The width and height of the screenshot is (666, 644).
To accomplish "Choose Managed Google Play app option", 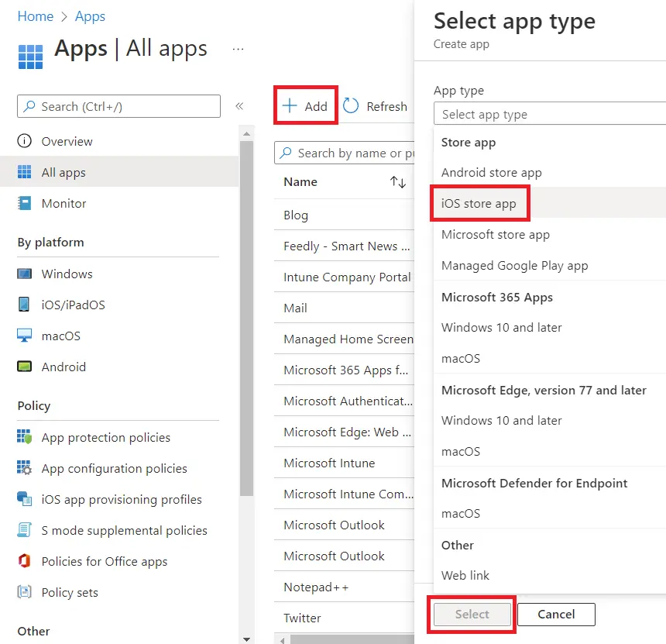I will click(x=514, y=265).
